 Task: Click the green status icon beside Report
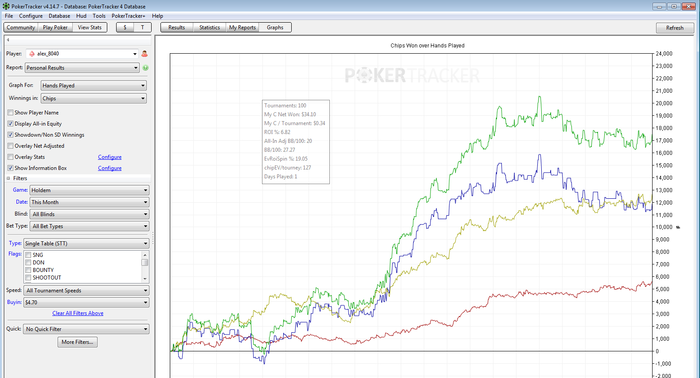(x=146, y=68)
